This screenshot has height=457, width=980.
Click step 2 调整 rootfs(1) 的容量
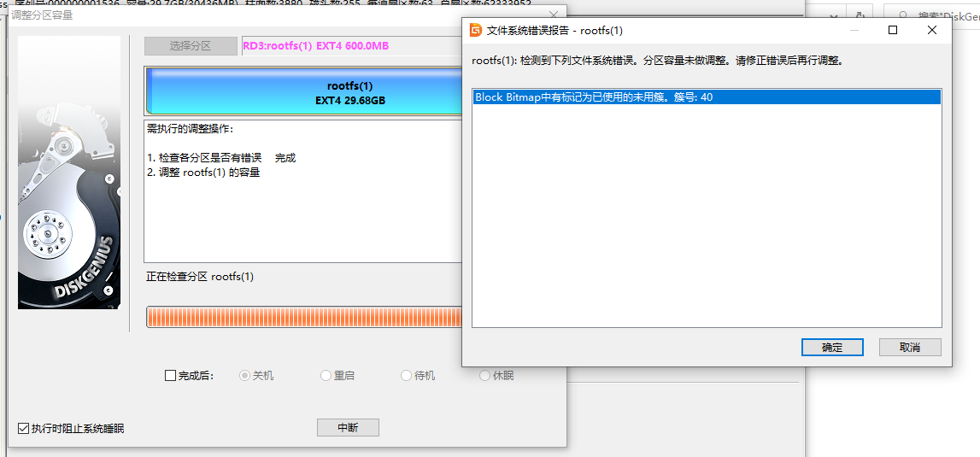[203, 173]
